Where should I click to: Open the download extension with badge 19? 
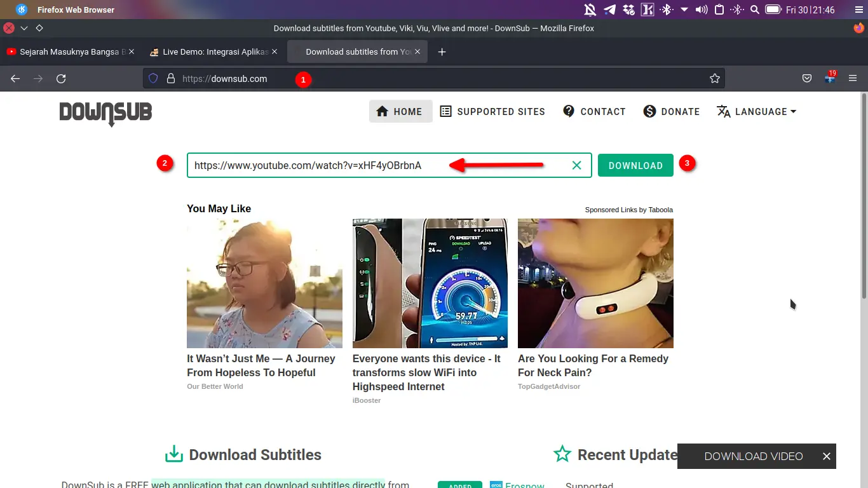tap(830, 78)
